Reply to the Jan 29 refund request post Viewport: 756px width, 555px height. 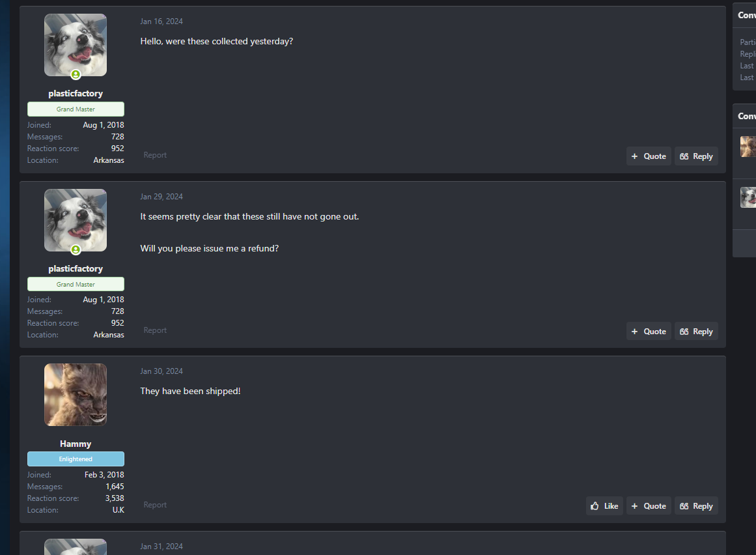pos(696,332)
